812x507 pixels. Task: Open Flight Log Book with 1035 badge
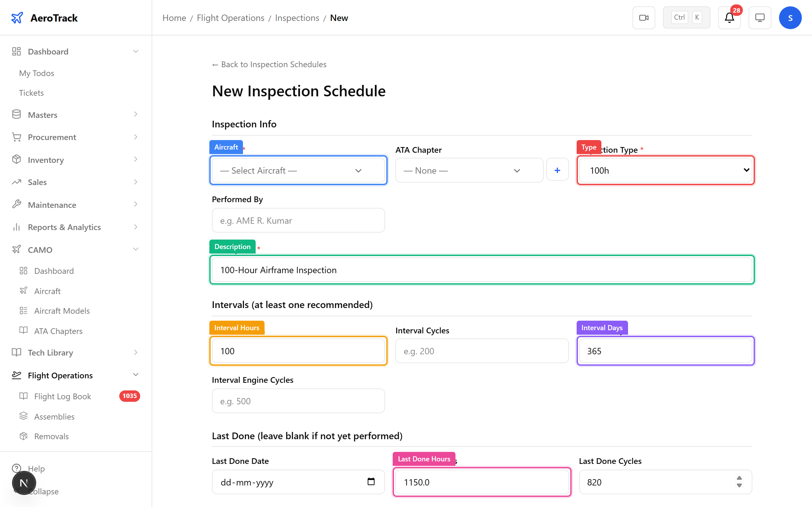click(x=62, y=396)
